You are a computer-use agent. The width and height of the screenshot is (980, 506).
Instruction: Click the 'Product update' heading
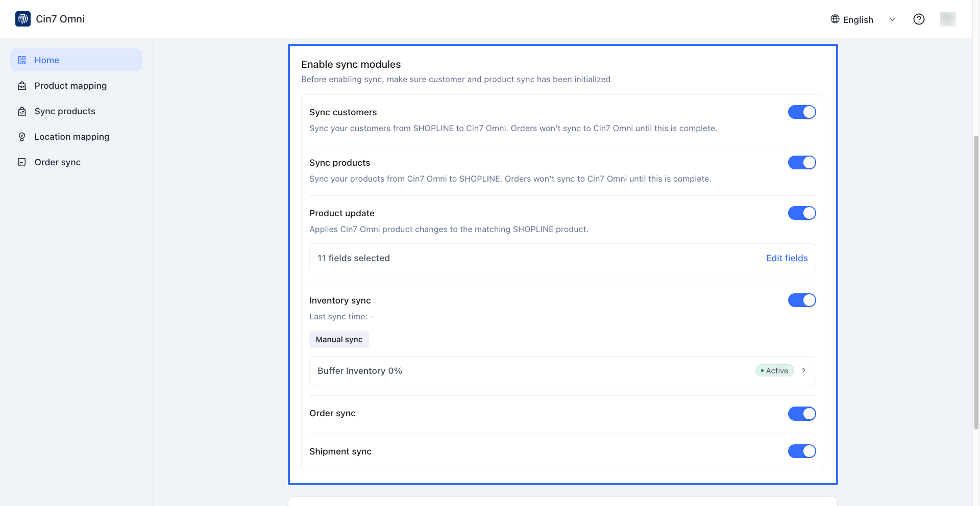pyautogui.click(x=342, y=213)
